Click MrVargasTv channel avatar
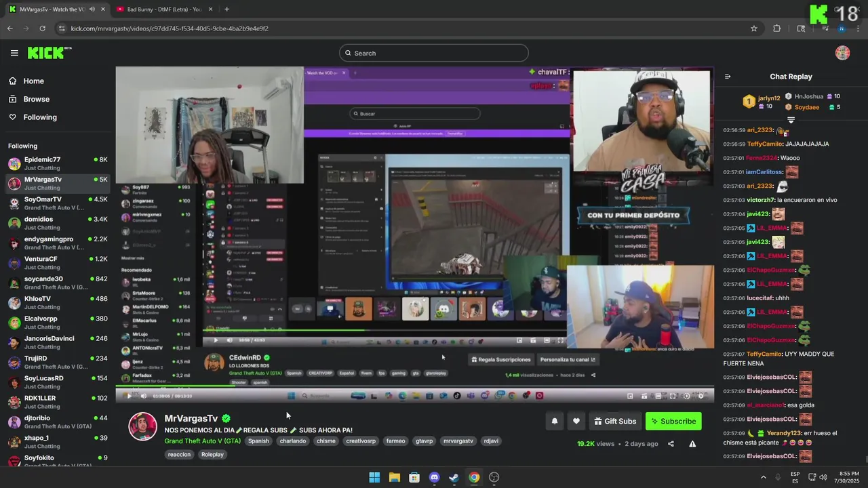 143,426
